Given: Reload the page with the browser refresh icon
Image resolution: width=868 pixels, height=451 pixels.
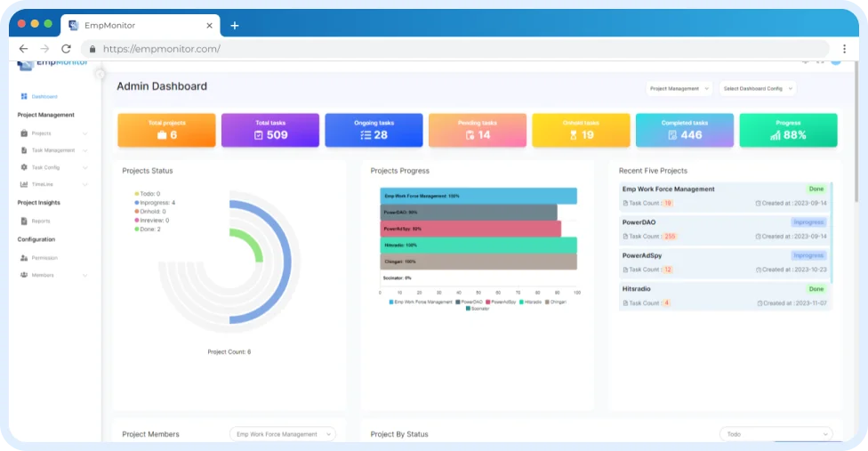Looking at the screenshot, I should [x=66, y=49].
